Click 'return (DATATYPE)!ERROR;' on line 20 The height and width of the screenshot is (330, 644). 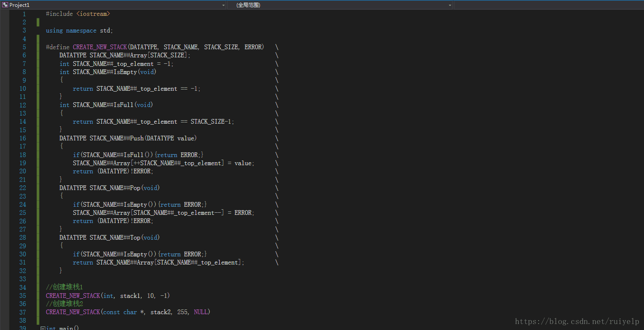pyautogui.click(x=113, y=171)
